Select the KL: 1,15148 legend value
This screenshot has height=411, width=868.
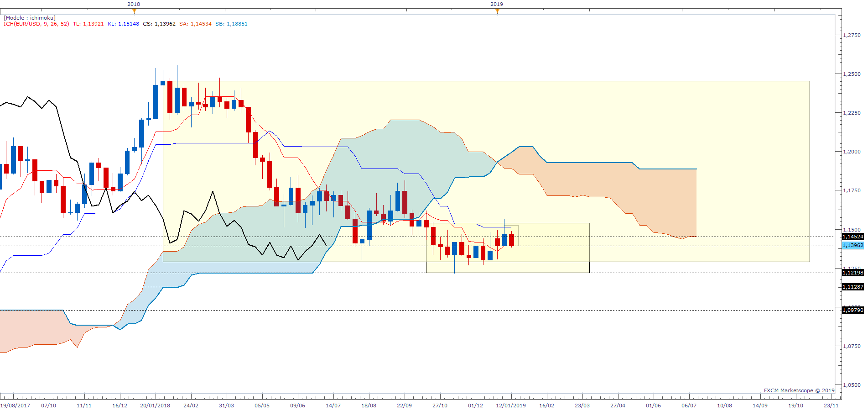coord(123,24)
